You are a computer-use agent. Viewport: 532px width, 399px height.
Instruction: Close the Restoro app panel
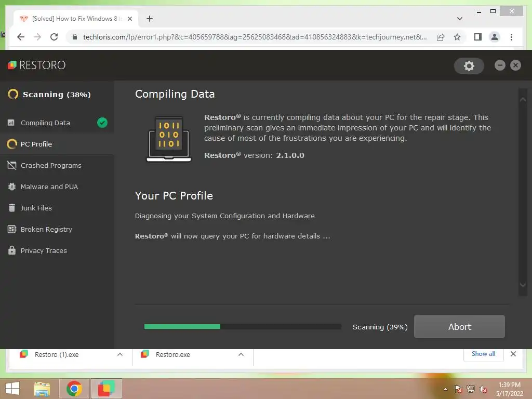[x=515, y=65]
